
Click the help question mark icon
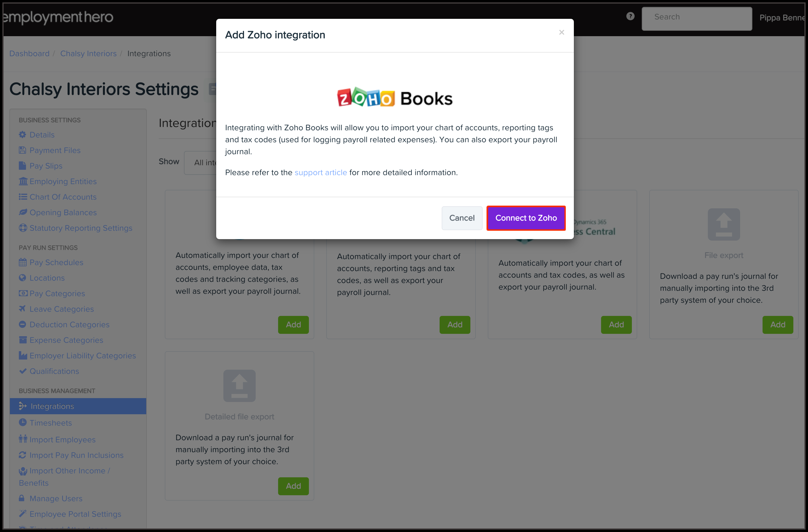[x=630, y=16]
